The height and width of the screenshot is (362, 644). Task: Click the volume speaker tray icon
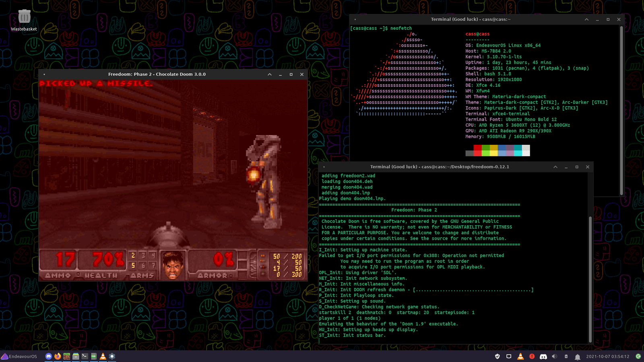[554, 356]
